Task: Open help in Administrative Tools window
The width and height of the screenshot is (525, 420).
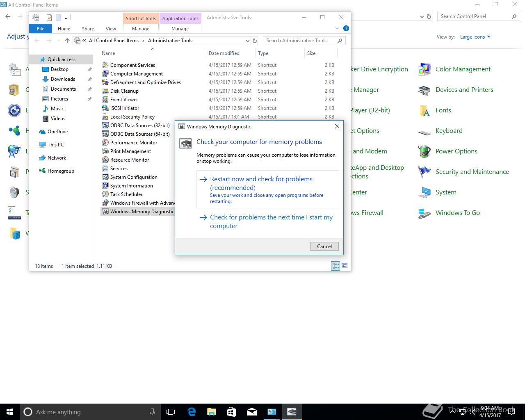Action: point(346,28)
